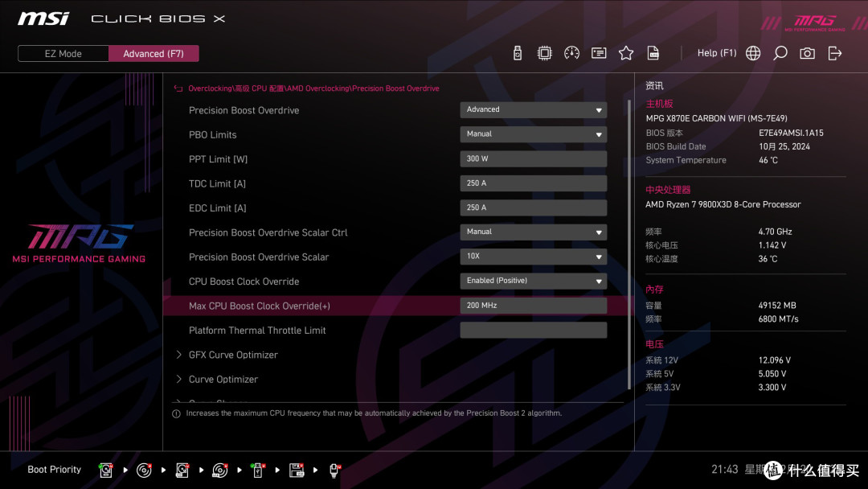Select sixth boot device USB floppy icon
The image size is (868, 489).
[297, 471]
